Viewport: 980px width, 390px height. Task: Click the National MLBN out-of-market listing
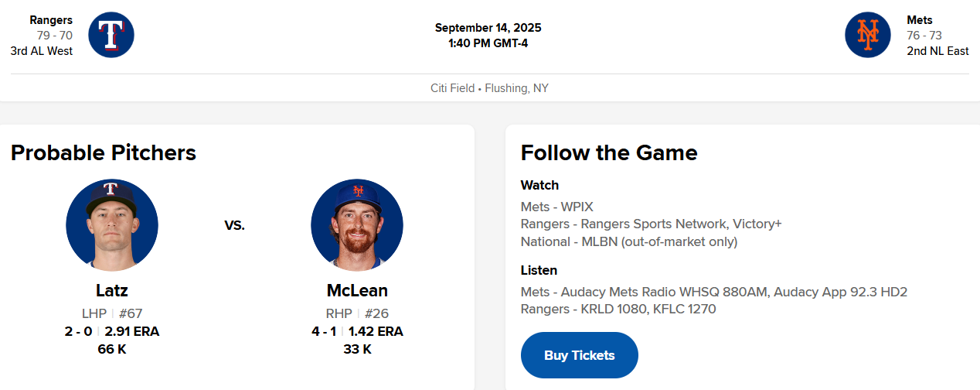click(629, 241)
